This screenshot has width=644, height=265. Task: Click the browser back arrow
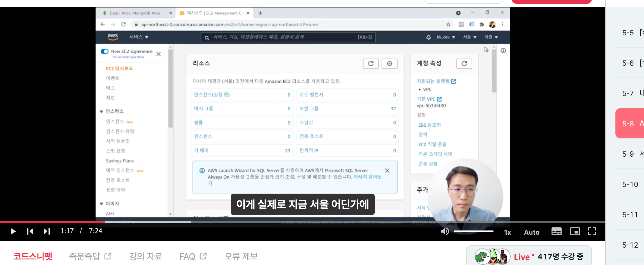tap(103, 24)
